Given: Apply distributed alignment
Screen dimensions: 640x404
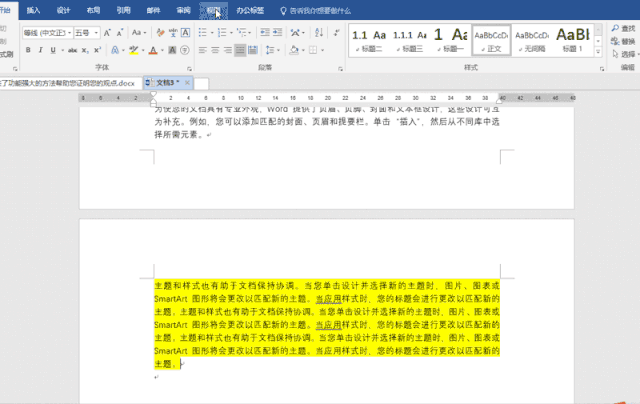Looking at the screenshot, I should (x=253, y=50).
